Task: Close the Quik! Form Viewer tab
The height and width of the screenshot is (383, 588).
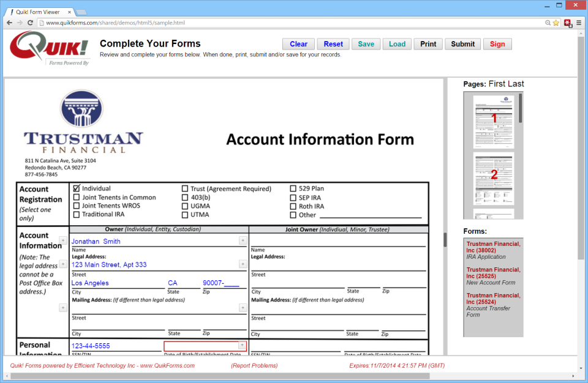Action: tap(69, 12)
